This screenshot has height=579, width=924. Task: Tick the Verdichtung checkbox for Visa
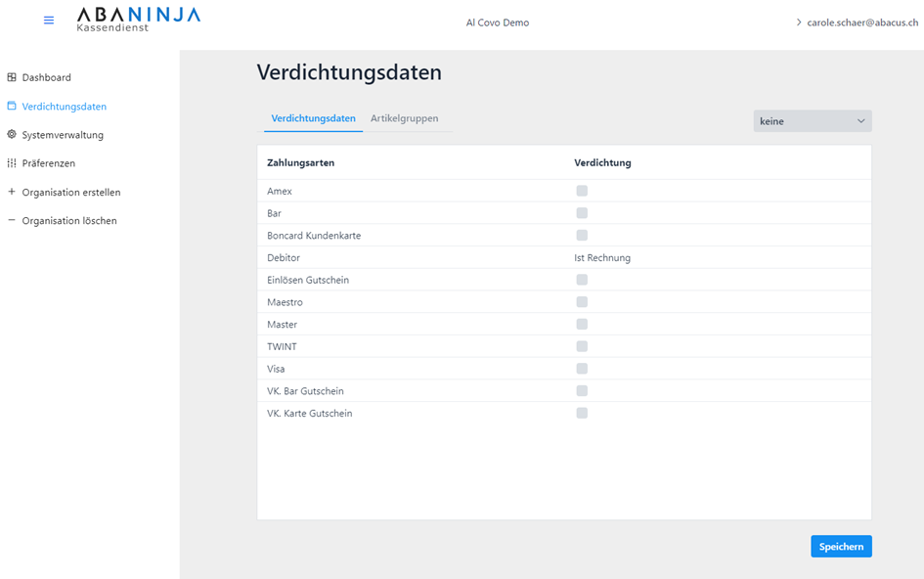click(x=582, y=369)
